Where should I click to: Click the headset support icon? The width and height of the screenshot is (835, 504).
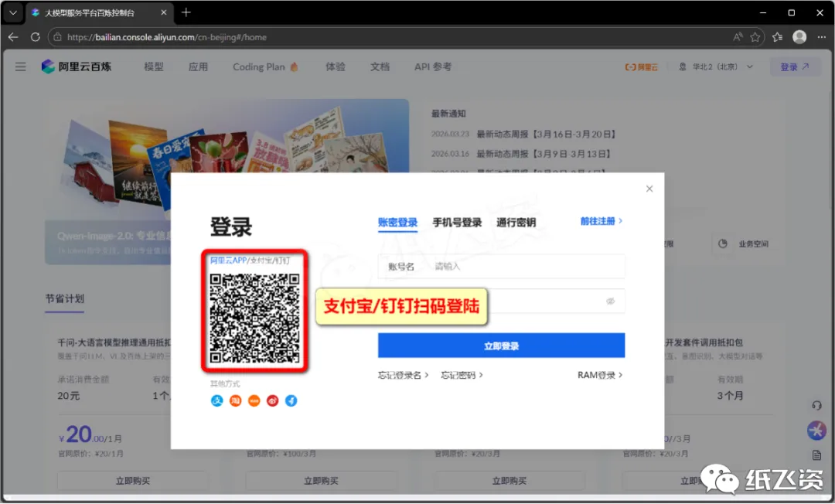[817, 406]
